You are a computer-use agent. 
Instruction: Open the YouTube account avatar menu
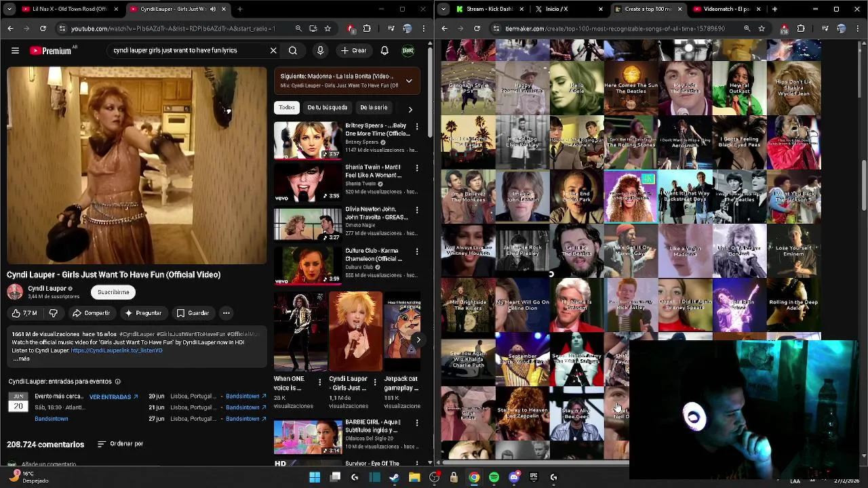click(x=408, y=51)
